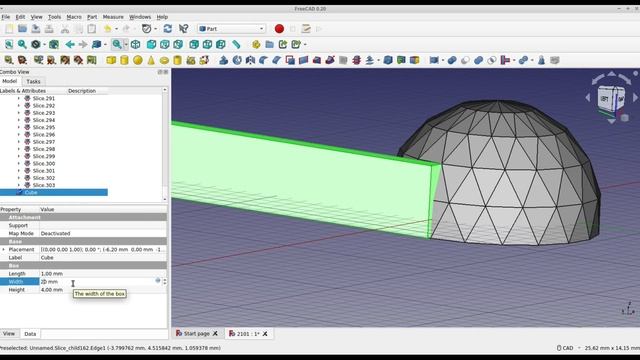The image size is (640, 360).
Task: Click the Open file folder icon
Action: pyautogui.click(x=22, y=29)
